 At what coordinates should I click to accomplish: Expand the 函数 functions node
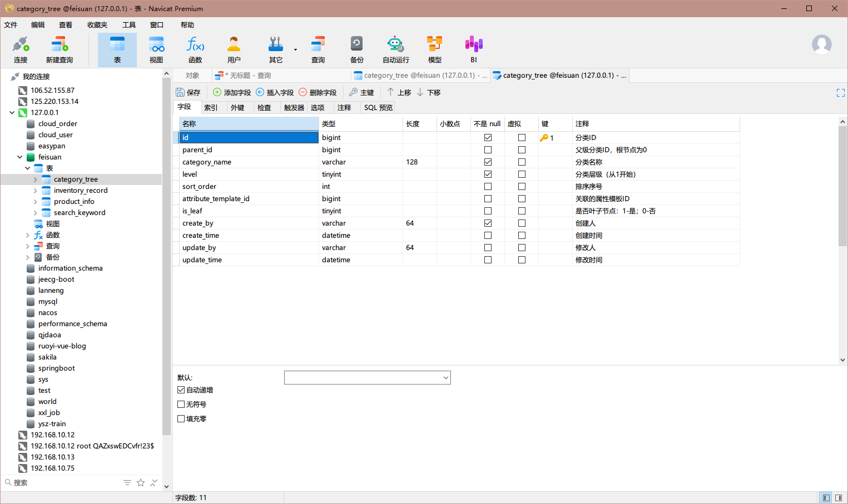(x=28, y=235)
